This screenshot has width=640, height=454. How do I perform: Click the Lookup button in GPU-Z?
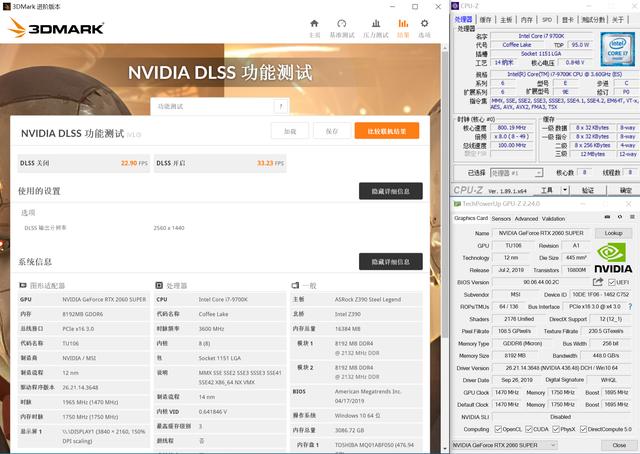pos(613,233)
